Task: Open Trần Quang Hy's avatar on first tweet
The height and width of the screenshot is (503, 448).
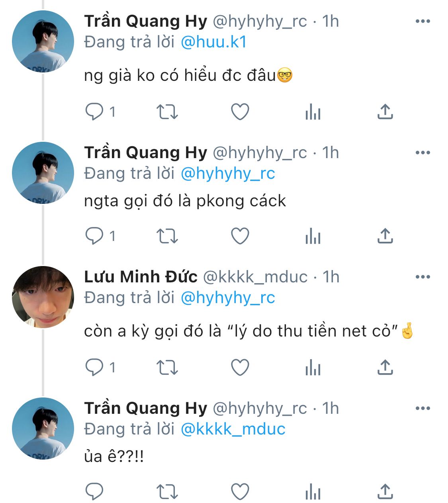Action: (x=43, y=41)
